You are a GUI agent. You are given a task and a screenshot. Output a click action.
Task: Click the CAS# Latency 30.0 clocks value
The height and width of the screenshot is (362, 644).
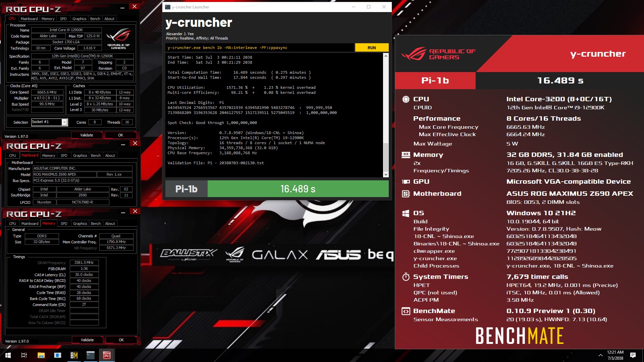(x=84, y=275)
